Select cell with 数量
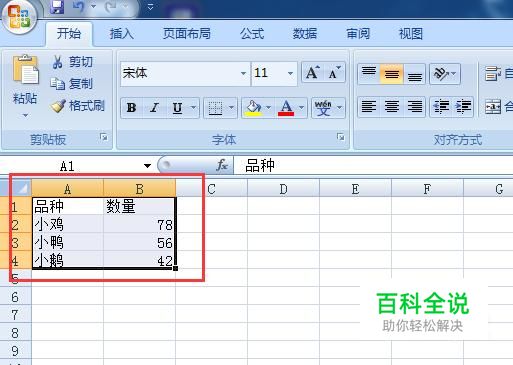513x365 pixels. (x=139, y=206)
